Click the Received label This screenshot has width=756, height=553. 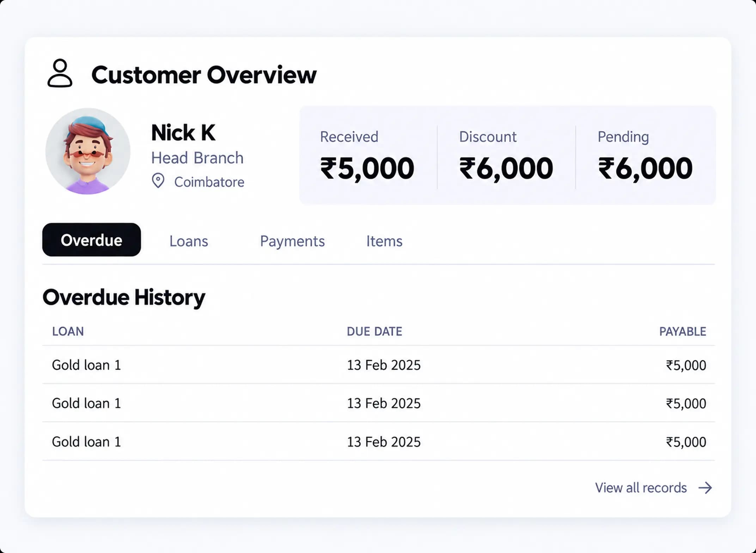(349, 137)
